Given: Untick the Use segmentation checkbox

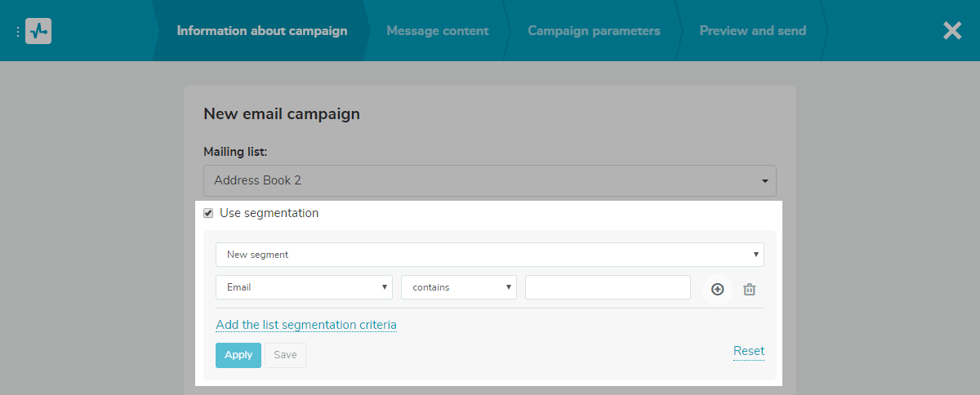Looking at the screenshot, I should pos(208,213).
